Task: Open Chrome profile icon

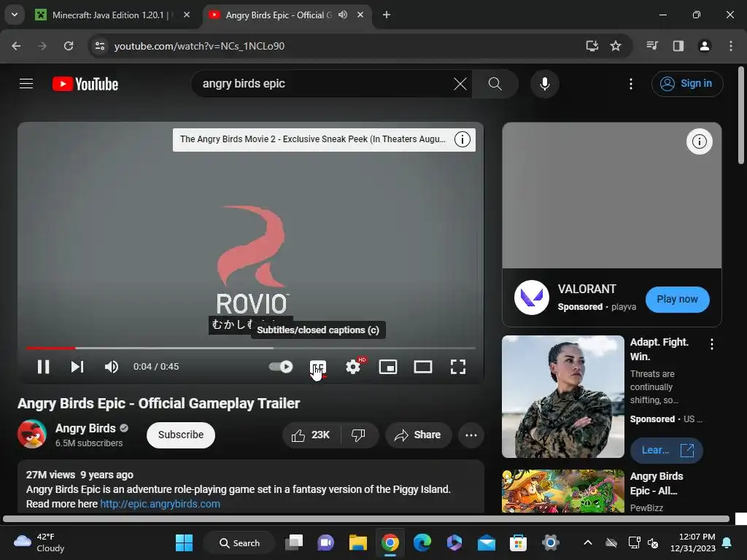Action: [704, 46]
